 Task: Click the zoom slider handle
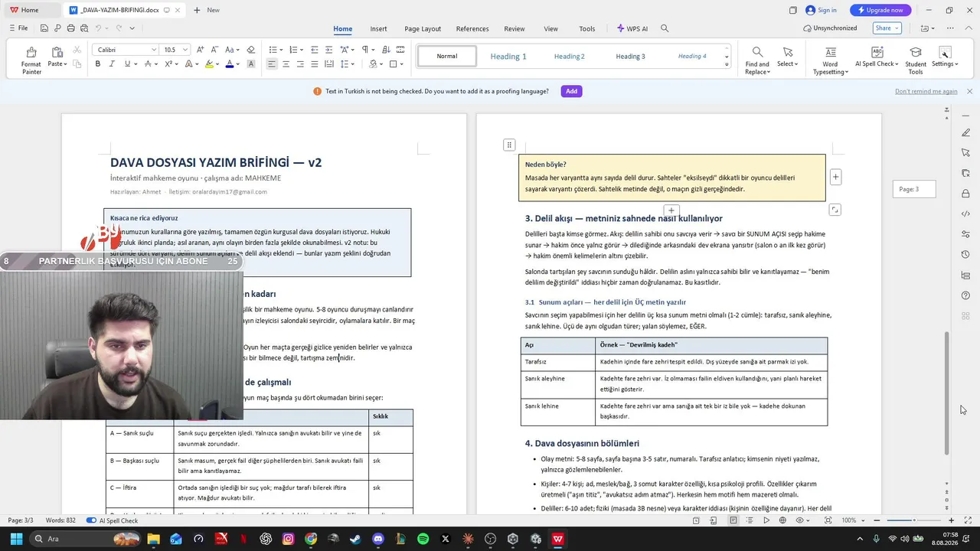tap(913, 520)
